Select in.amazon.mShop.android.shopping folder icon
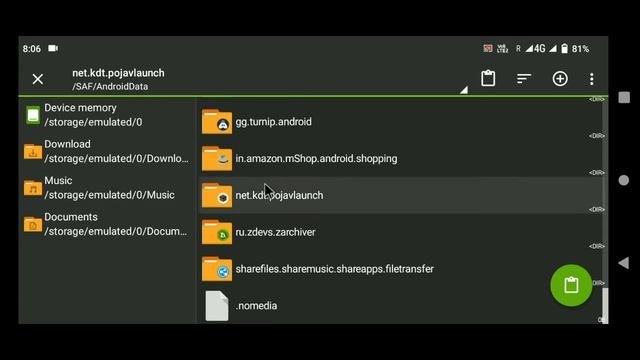Viewport: 640px width, 360px height. pyautogui.click(x=217, y=158)
